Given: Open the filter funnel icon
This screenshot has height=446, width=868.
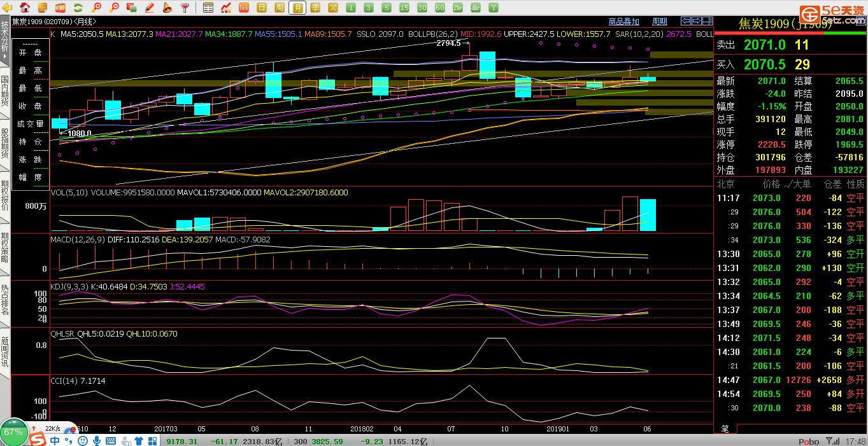Looking at the screenshot, I should tap(185, 8).
